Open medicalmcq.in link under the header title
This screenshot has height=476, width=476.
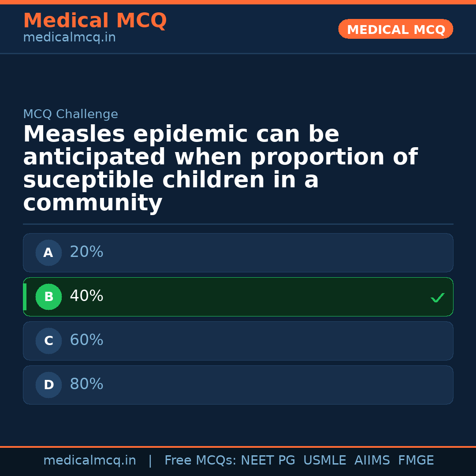[69, 38]
